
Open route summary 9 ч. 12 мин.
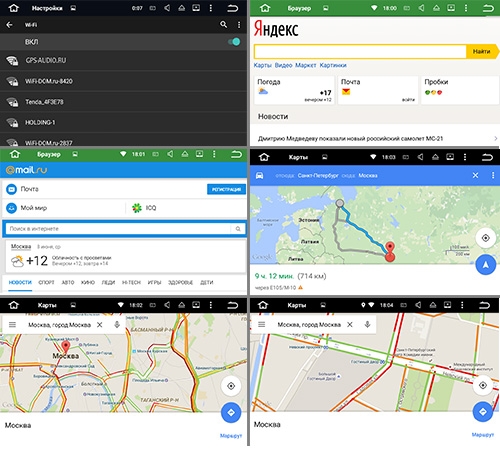(x=291, y=276)
